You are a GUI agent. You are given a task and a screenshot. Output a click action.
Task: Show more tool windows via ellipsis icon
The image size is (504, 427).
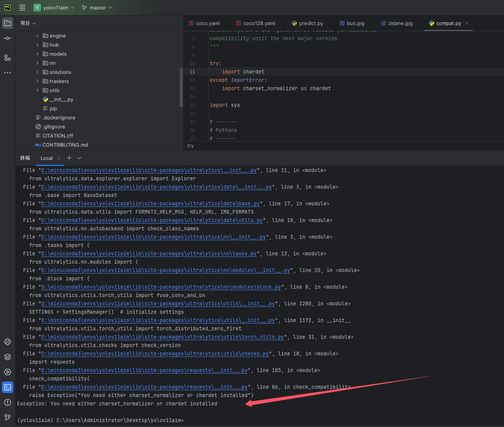[x=8, y=72]
